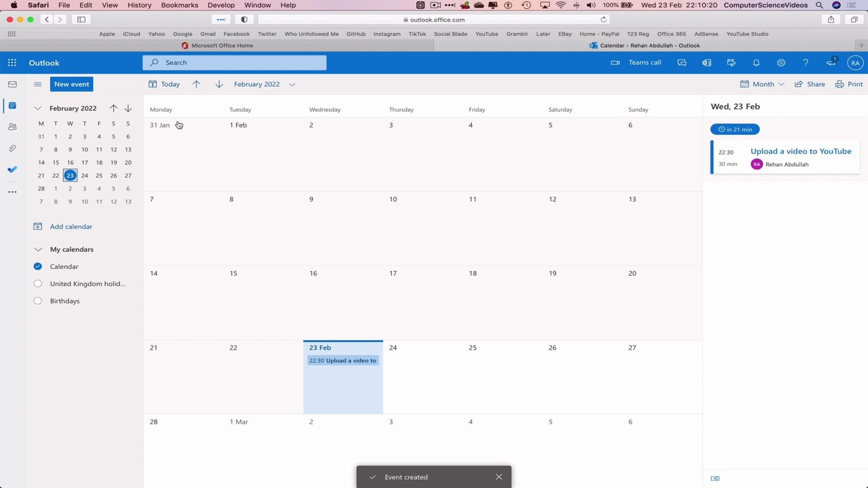
Task: Open Spotlight search in macOS menu bar
Action: click(819, 5)
